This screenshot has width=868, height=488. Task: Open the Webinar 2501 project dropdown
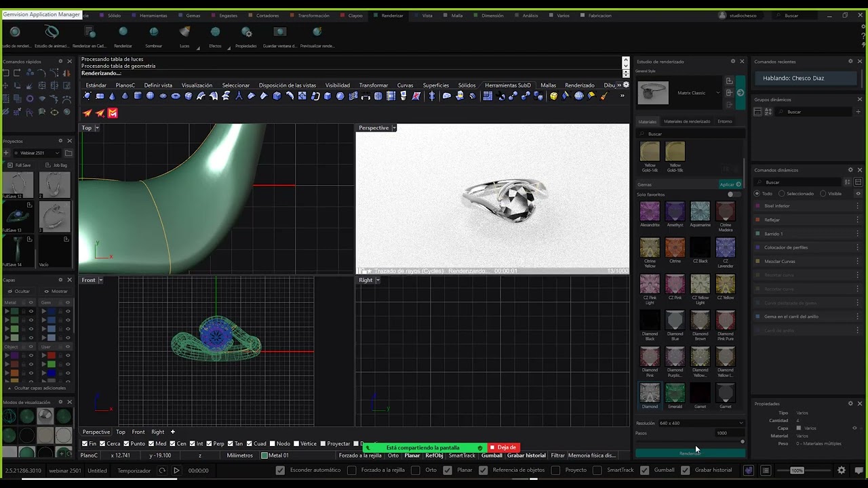(37, 152)
